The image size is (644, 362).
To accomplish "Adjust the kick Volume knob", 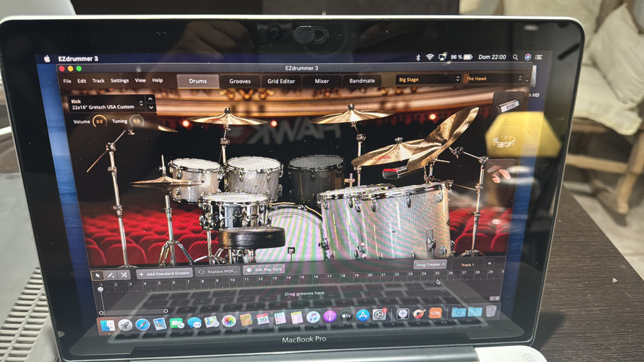I will 99,122.
